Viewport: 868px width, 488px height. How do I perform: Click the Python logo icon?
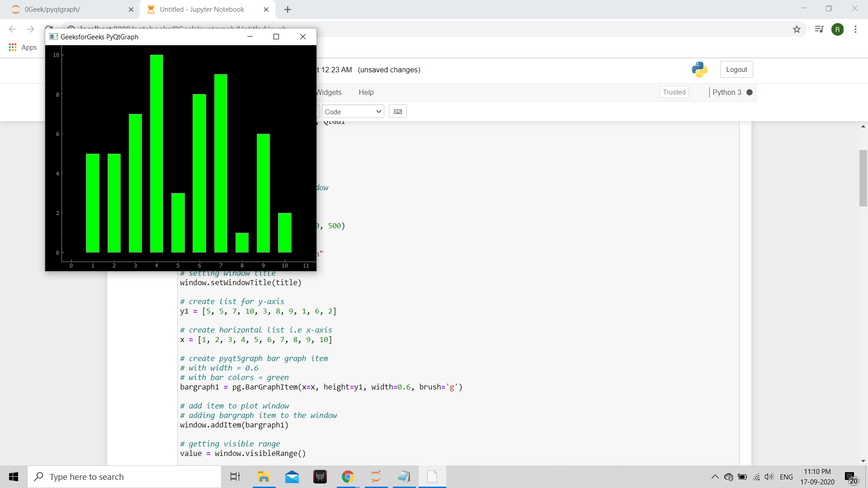(x=699, y=70)
